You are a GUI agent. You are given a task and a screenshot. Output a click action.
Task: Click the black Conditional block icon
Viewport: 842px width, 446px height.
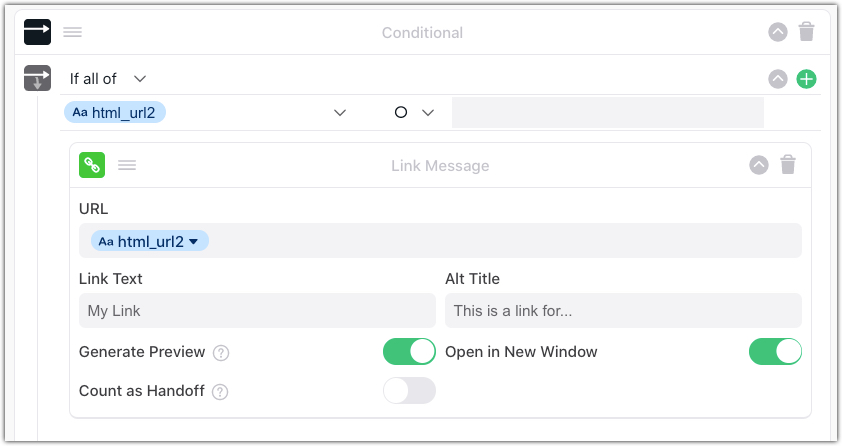click(x=37, y=32)
